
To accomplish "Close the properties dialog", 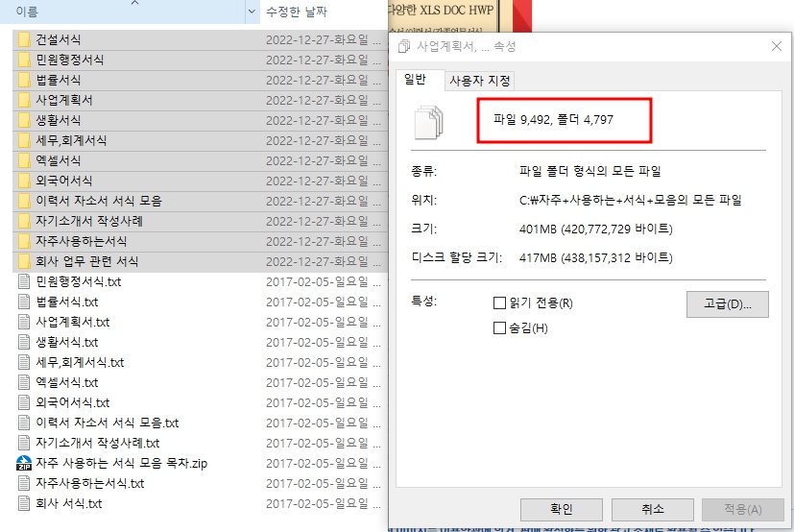I will click(777, 46).
